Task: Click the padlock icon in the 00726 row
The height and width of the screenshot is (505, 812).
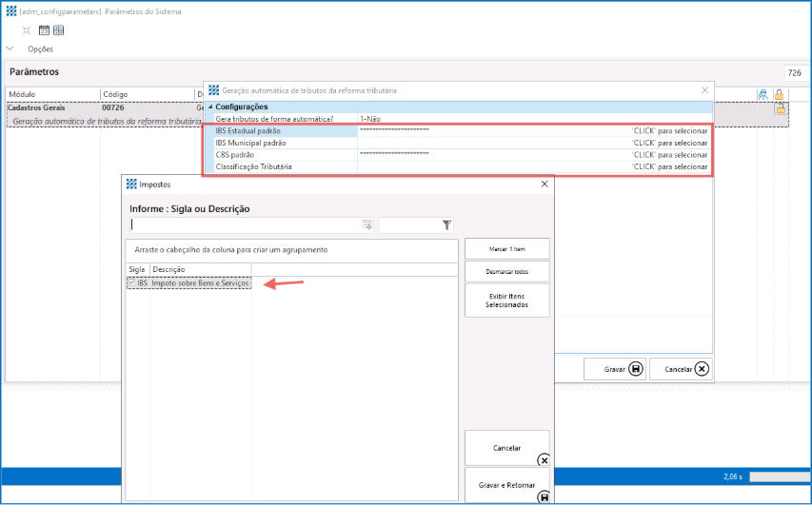Action: (779, 108)
